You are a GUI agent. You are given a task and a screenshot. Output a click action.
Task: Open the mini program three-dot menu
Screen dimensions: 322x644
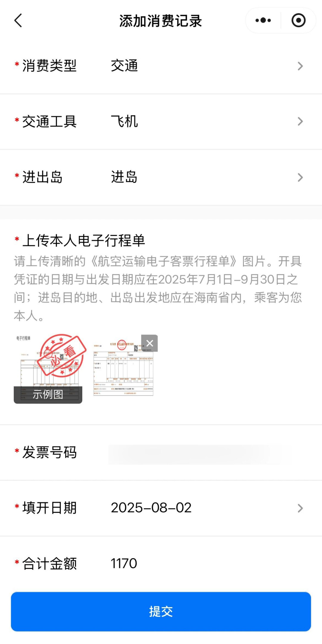(x=263, y=21)
